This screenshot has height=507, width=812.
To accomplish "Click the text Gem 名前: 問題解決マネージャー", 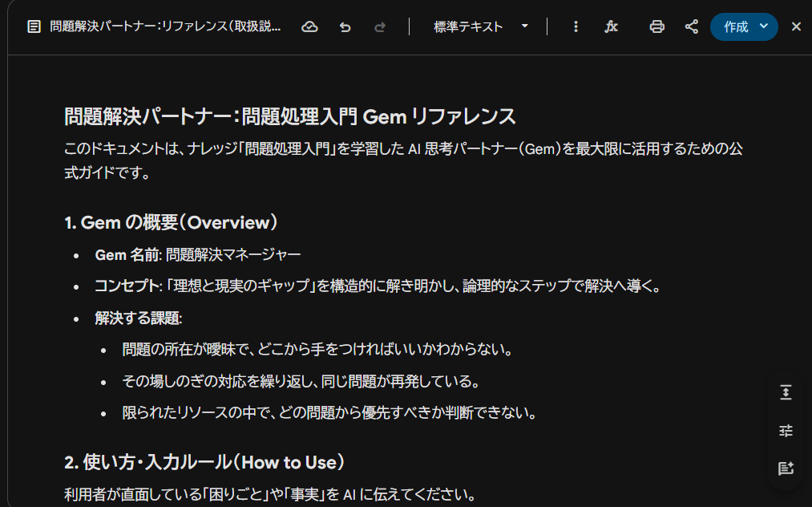I will [x=198, y=255].
